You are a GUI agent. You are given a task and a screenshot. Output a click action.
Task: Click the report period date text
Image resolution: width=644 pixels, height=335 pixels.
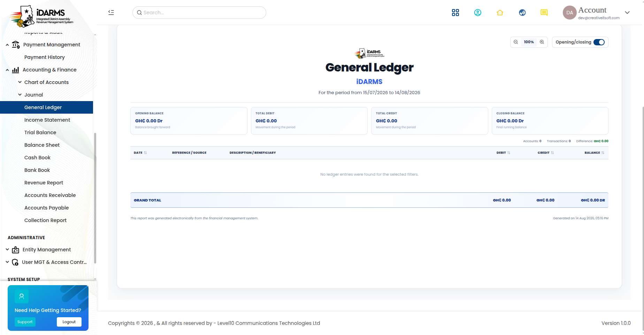click(369, 92)
